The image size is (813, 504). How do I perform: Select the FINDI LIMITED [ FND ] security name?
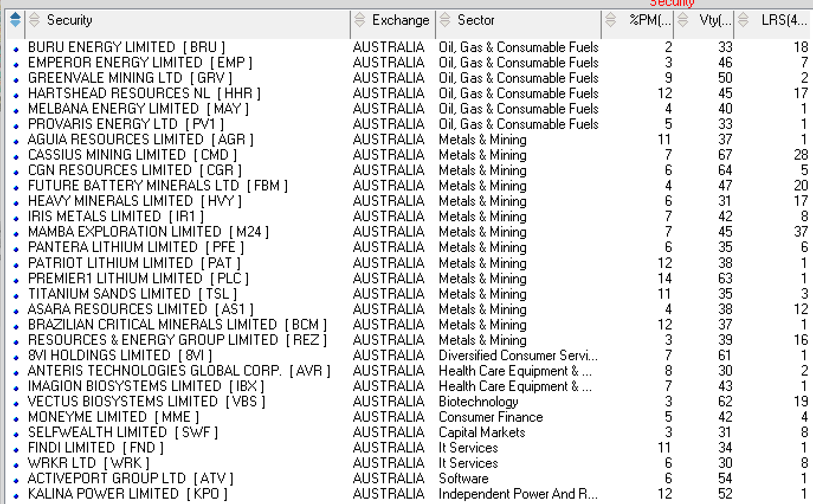coord(95,447)
